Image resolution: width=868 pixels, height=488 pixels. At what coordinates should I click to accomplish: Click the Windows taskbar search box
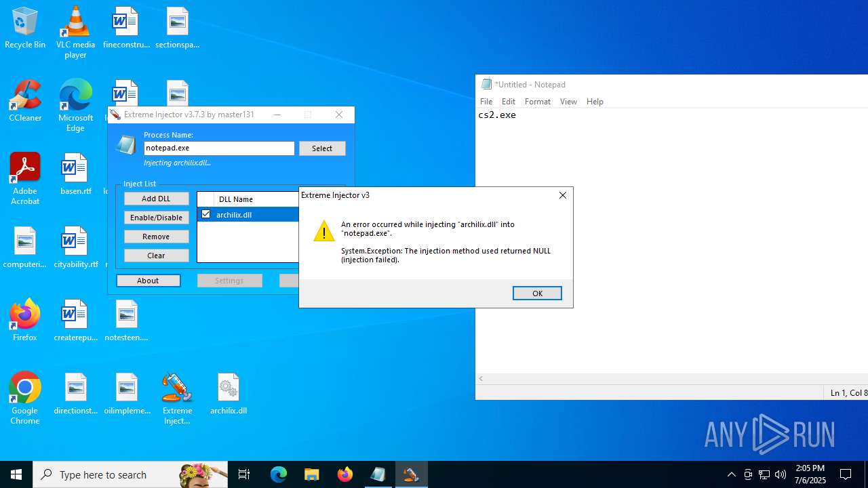pyautogui.click(x=130, y=474)
